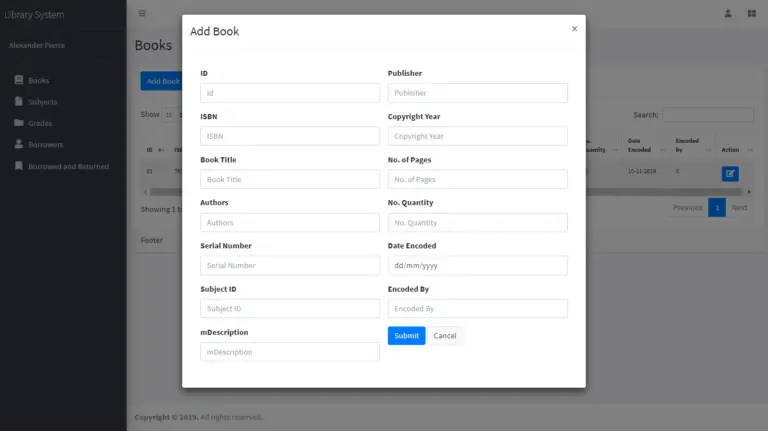Go to Next page of the table
The image size is (768, 431).
pos(740,208)
